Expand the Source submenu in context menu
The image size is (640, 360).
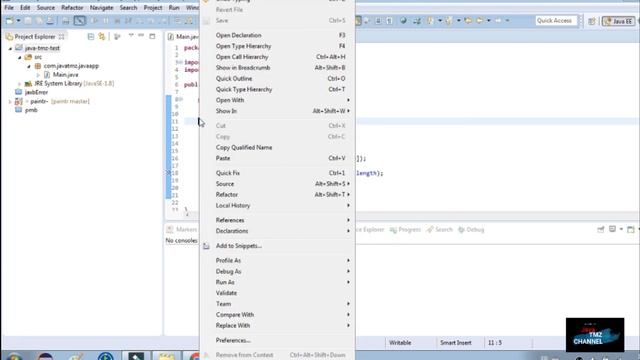(x=278, y=184)
